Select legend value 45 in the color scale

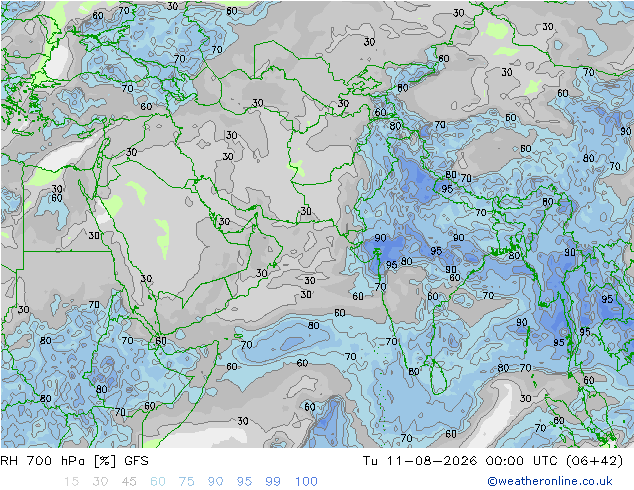pos(129,482)
